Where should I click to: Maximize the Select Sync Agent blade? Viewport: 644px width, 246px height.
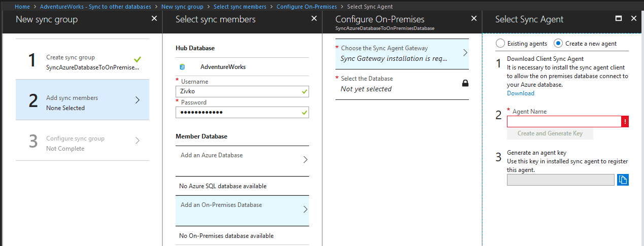619,18
